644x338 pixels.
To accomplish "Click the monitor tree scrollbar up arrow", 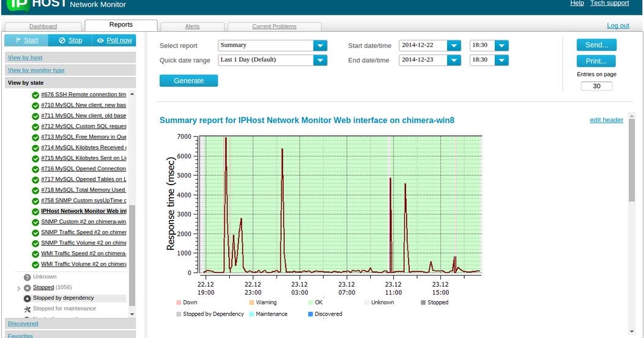I will (x=132, y=94).
